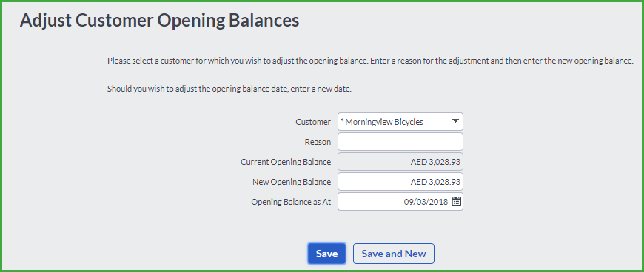Click the asterisk before Morningview Bicycles
The height and width of the screenshot is (272, 644).
(342, 121)
